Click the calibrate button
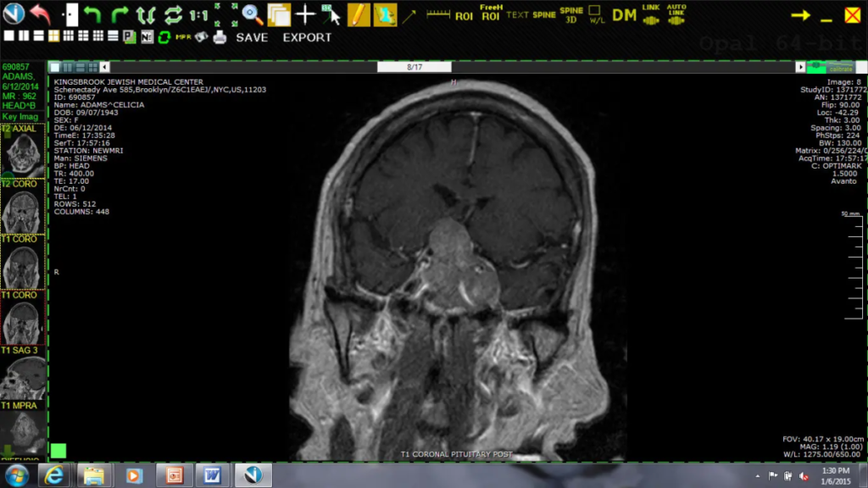Screen dimensions: 868x488 click(840, 69)
